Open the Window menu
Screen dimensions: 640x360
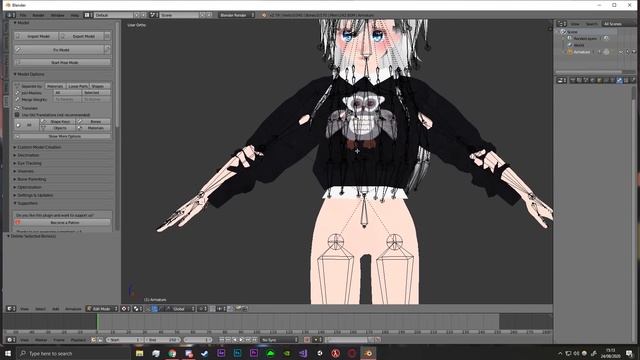pyautogui.click(x=58, y=15)
